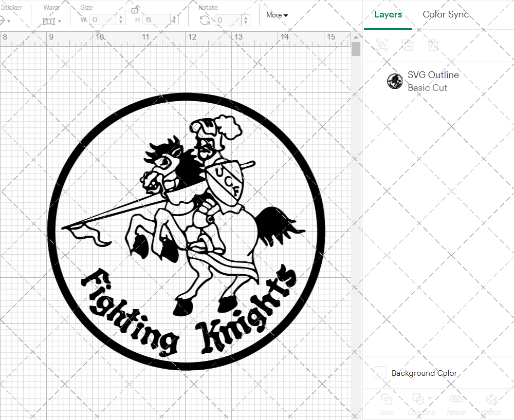The width and height of the screenshot is (514, 420).
Task: Select the Combine tool
Action: click(418, 404)
